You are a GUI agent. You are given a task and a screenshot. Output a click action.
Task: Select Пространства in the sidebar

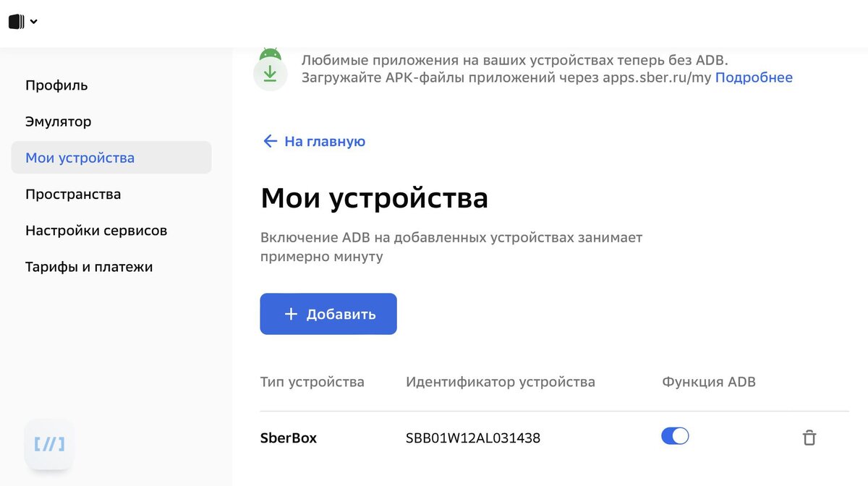tap(72, 194)
